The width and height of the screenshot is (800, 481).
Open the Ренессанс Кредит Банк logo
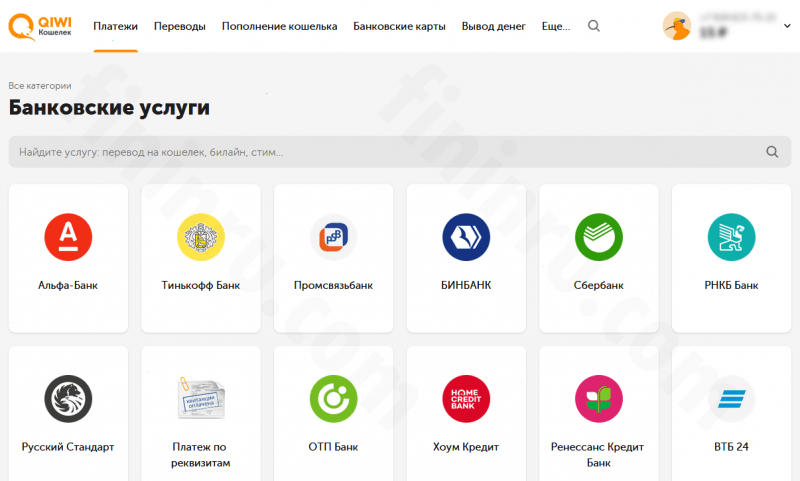tap(599, 399)
